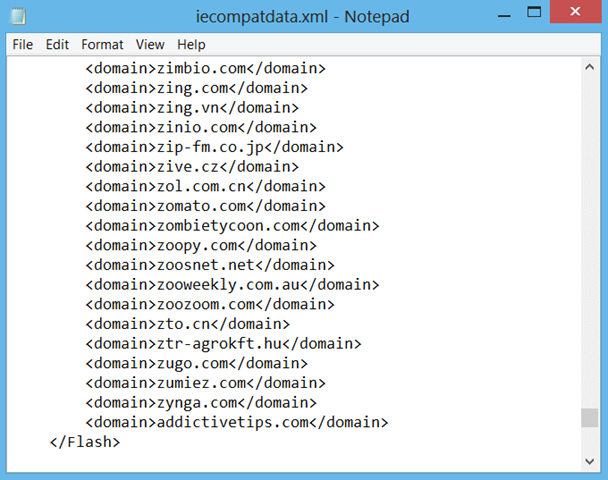Click the line containing addictivetips.com
This screenshot has height=480, width=608.
237,423
